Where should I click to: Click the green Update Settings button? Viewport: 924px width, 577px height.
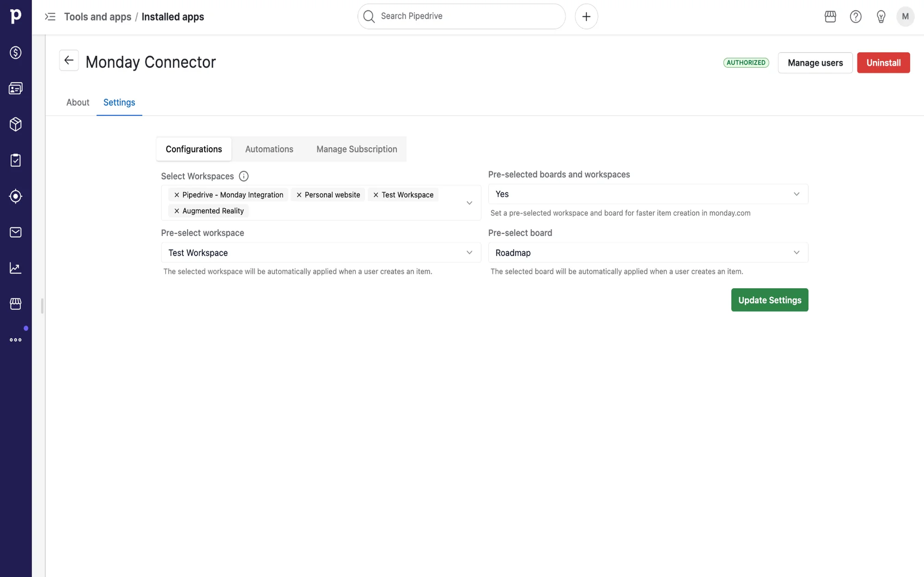[x=769, y=300]
